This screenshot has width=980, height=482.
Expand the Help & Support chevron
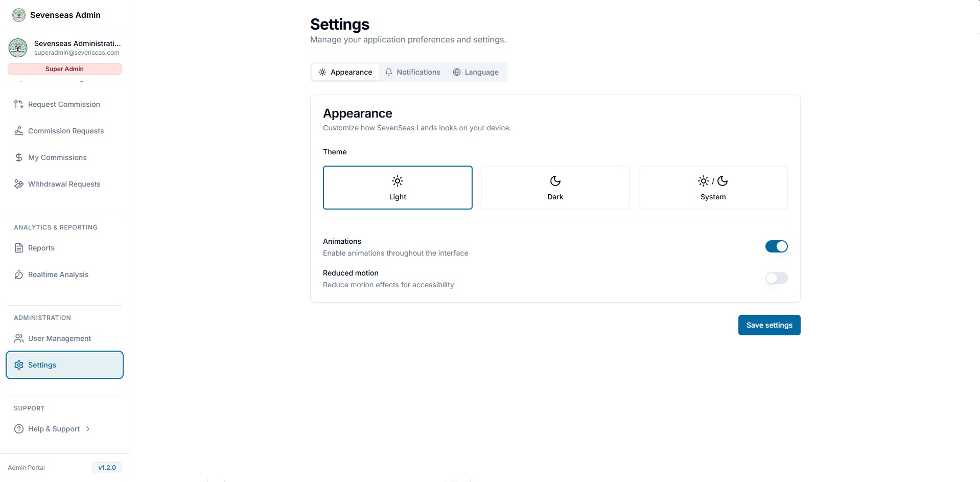point(88,429)
